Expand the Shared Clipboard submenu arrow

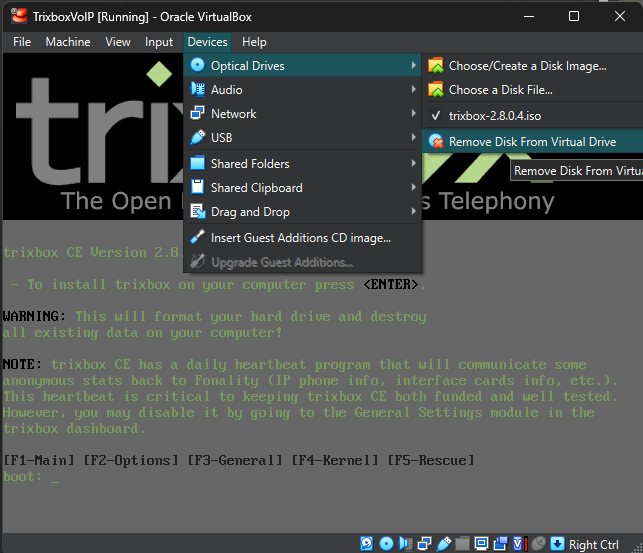413,187
